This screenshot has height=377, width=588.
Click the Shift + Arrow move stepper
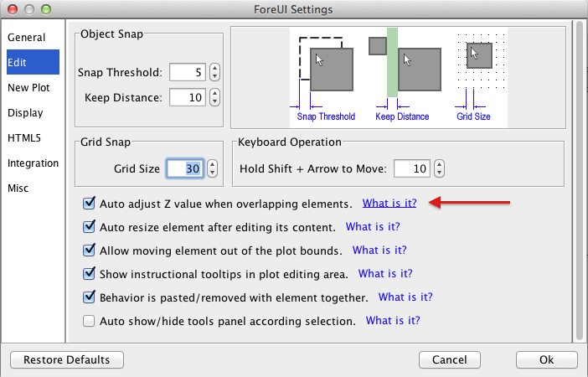tap(439, 168)
